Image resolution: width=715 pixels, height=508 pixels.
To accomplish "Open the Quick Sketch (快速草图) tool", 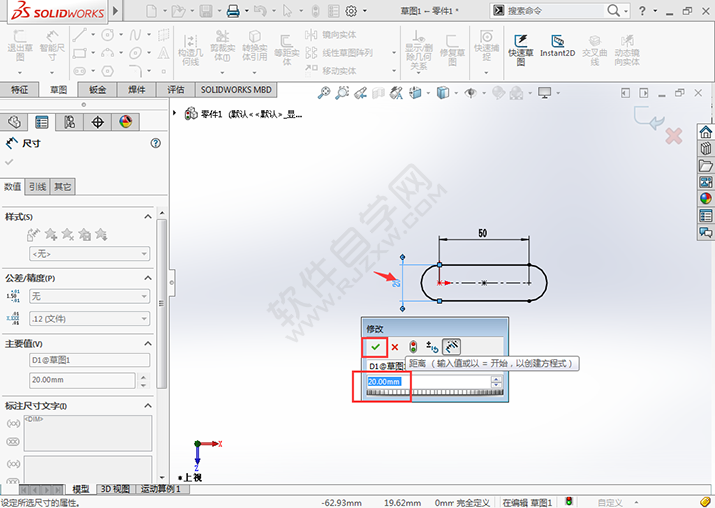I will 521,50.
